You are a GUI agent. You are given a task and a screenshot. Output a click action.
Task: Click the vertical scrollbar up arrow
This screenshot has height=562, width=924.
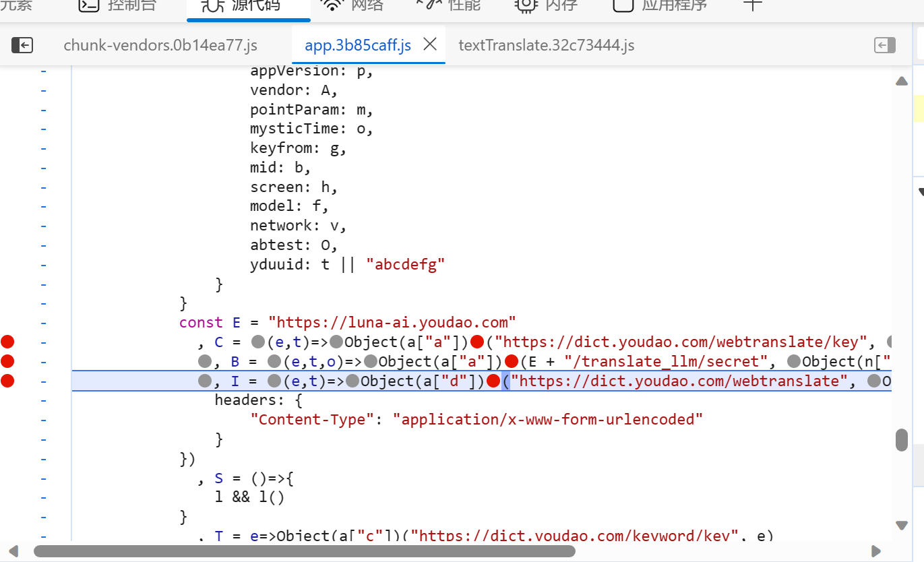[x=902, y=82]
